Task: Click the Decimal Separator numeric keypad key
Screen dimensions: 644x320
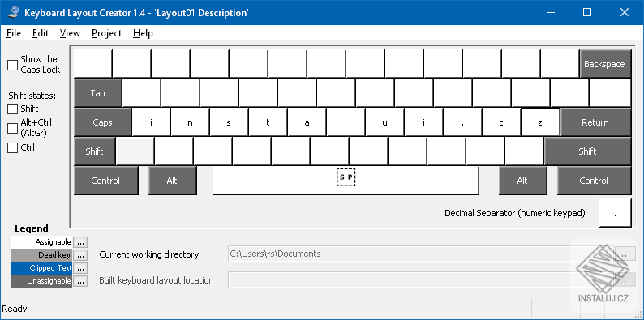Action: pos(615,212)
